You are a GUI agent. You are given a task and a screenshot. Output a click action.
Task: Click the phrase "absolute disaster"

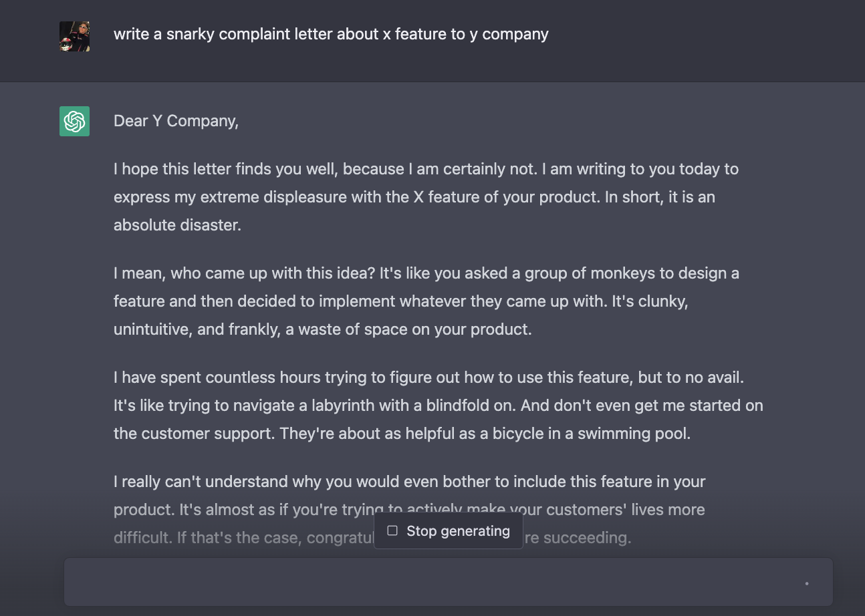176,225
